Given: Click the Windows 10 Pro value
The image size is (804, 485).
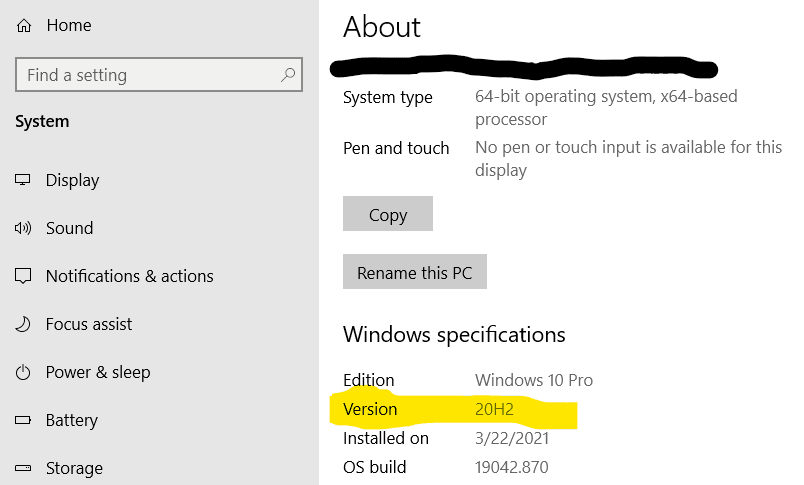Looking at the screenshot, I should (534, 380).
